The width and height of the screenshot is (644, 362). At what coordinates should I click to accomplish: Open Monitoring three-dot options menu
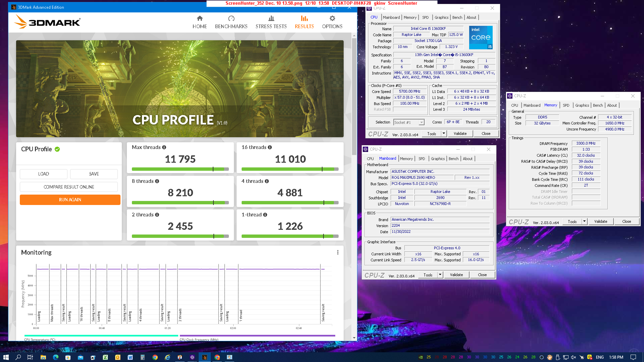tap(338, 252)
